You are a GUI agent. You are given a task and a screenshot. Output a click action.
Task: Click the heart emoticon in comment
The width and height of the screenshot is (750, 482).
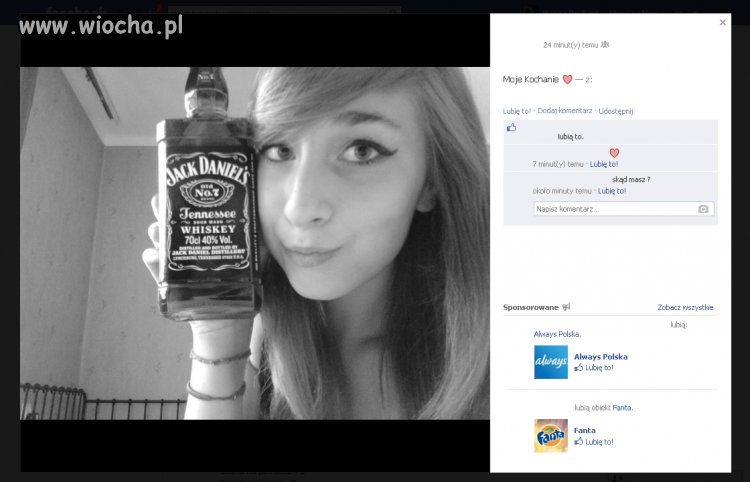coord(614,153)
